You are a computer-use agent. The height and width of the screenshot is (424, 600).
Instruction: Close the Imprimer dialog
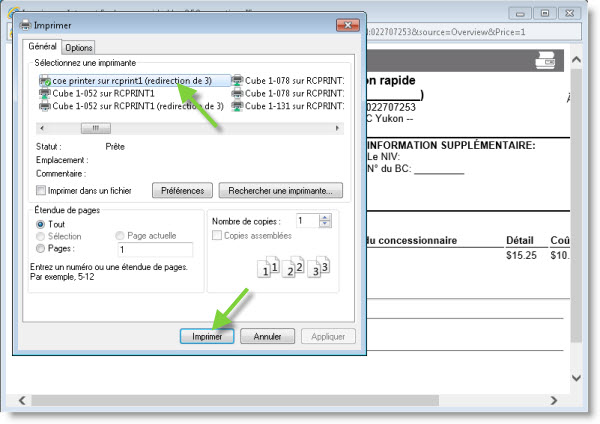tap(348, 25)
